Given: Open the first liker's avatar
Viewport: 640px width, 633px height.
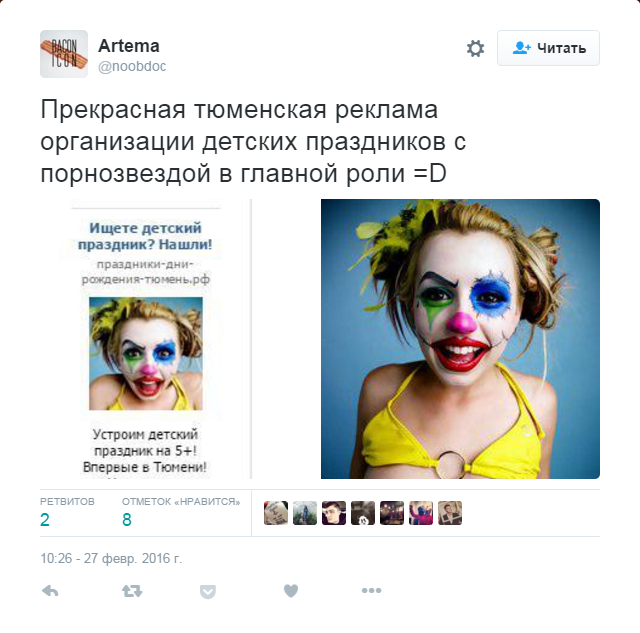Looking at the screenshot, I should 276,513.
